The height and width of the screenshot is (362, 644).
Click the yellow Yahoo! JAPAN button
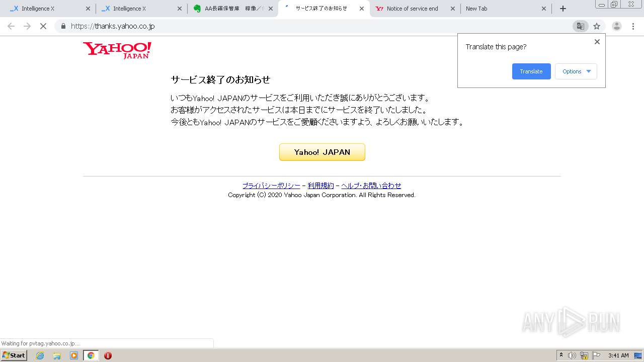[x=322, y=152]
